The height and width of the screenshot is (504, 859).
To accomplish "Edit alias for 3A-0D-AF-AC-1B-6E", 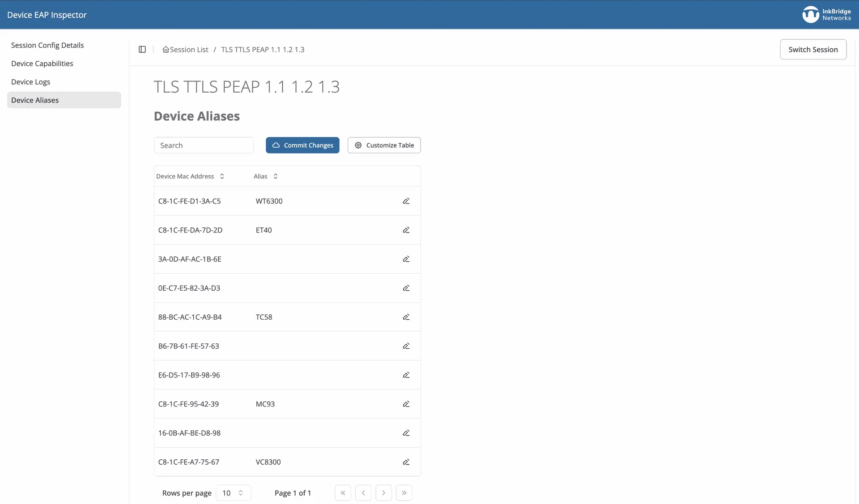I will point(406,259).
